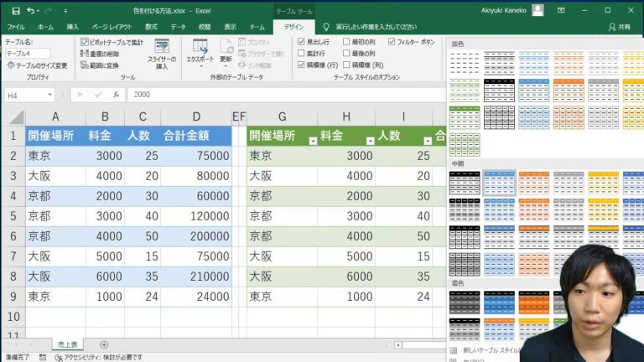The height and width of the screenshot is (362, 644).
Task: Select light style with black header border
Action: coord(499,90)
